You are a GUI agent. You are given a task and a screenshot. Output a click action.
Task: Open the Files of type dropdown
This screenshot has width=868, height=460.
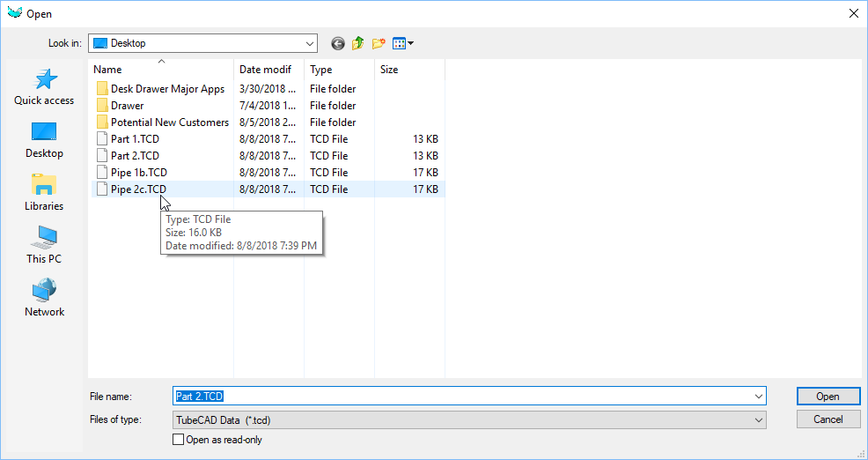[758, 420]
